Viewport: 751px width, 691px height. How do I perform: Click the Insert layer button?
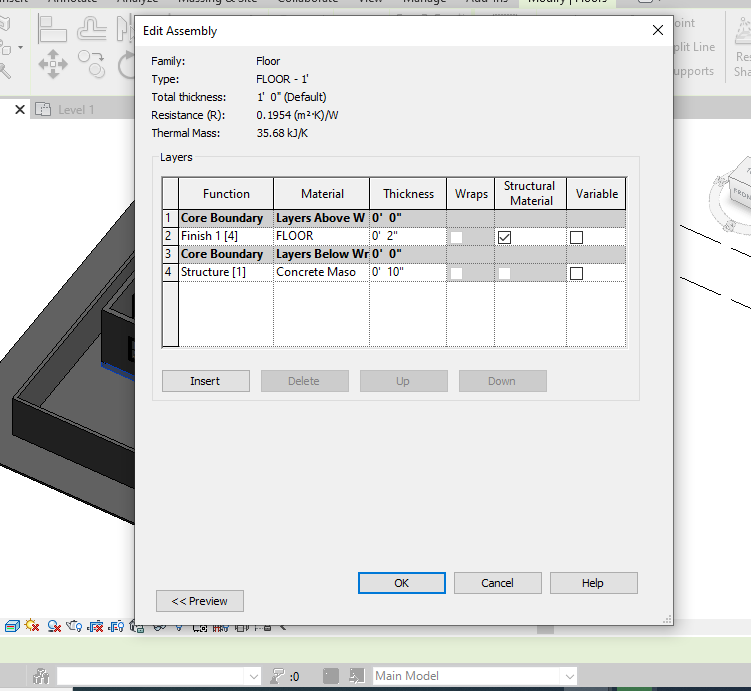(x=205, y=381)
